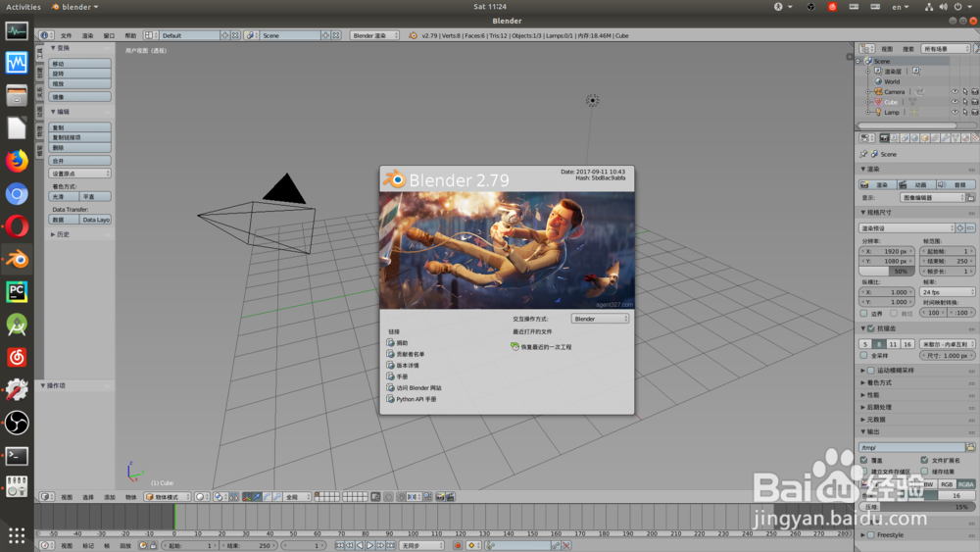Click the 渲染 Render button in properties
Screen dimensions: 980x552
click(x=877, y=185)
